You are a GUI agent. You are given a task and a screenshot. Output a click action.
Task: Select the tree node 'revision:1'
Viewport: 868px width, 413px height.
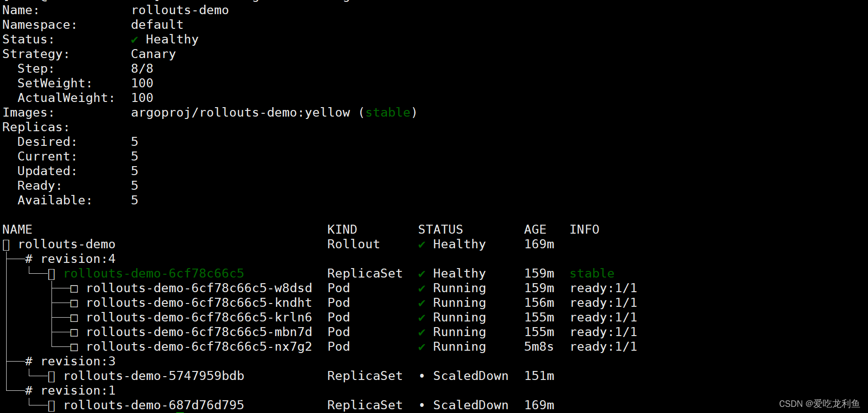[x=78, y=390]
